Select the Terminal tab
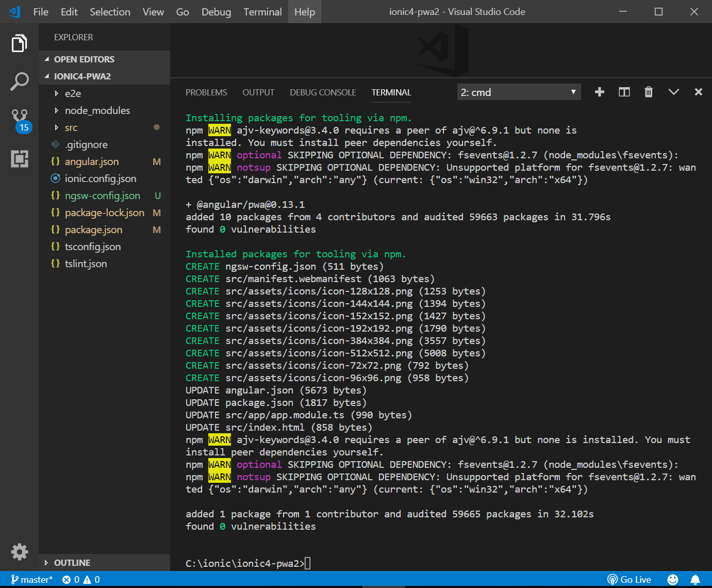The image size is (712, 588). (x=391, y=92)
